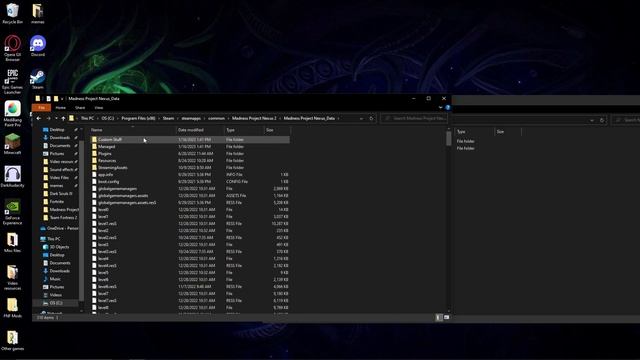The image size is (640, 360).
Task: Launch Steam from the desktop shortcut
Action: point(38,79)
